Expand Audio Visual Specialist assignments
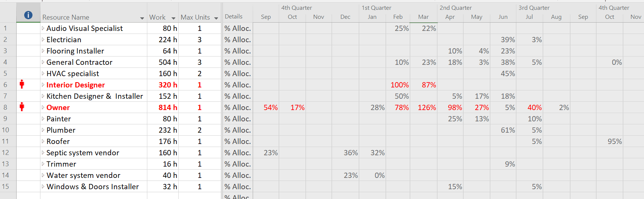The width and height of the screenshot is (644, 199). click(x=43, y=28)
